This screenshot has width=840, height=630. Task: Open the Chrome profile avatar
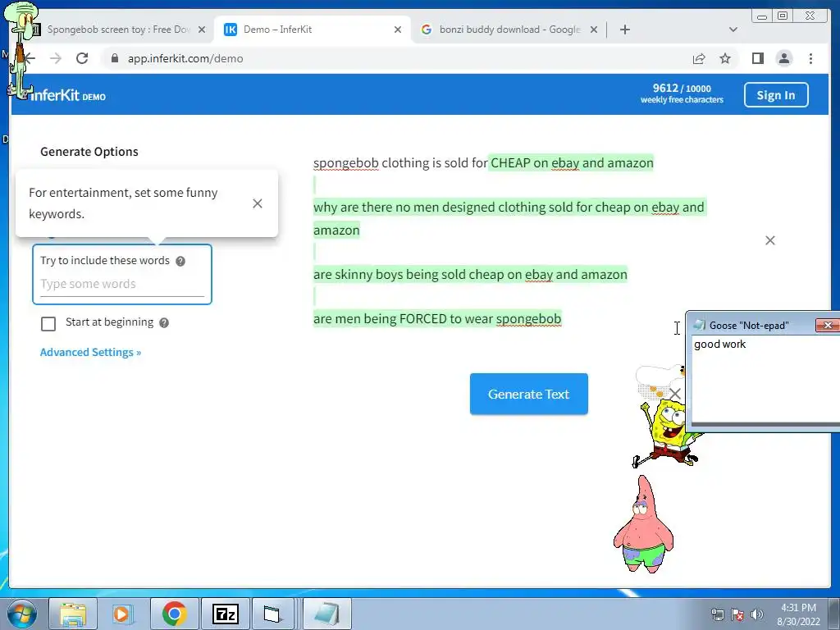[x=783, y=58]
